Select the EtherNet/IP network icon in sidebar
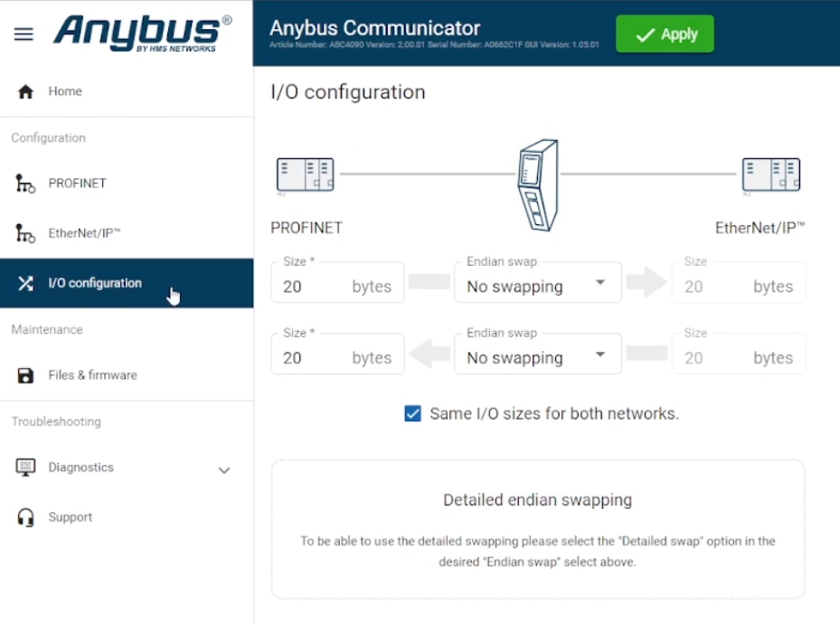Screen dimensions: 840x624 (25, 233)
